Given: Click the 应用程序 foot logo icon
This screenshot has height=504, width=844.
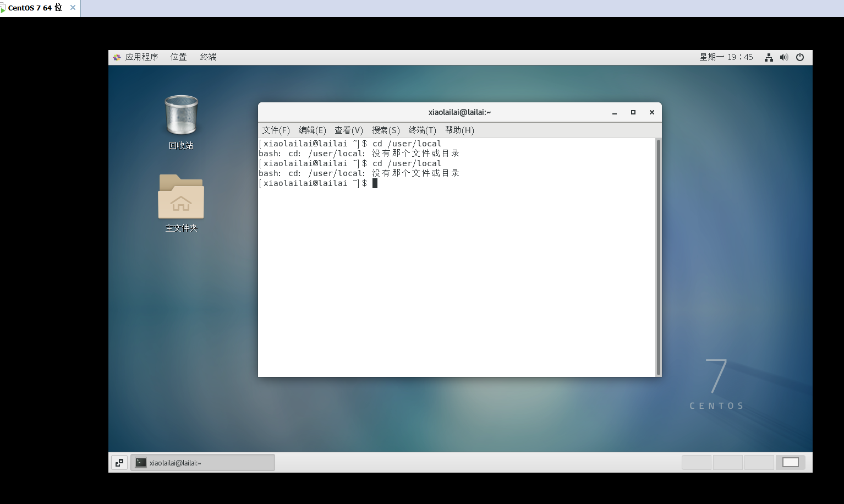Looking at the screenshot, I should (x=117, y=57).
